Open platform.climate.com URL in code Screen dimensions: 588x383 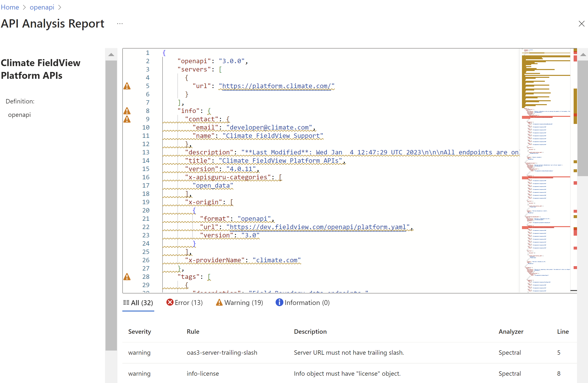[276, 86]
